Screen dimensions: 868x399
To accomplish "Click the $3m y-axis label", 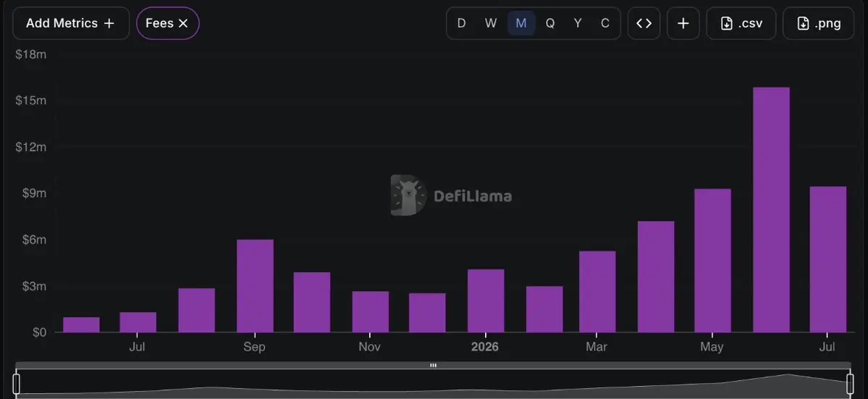I will click(x=34, y=286).
